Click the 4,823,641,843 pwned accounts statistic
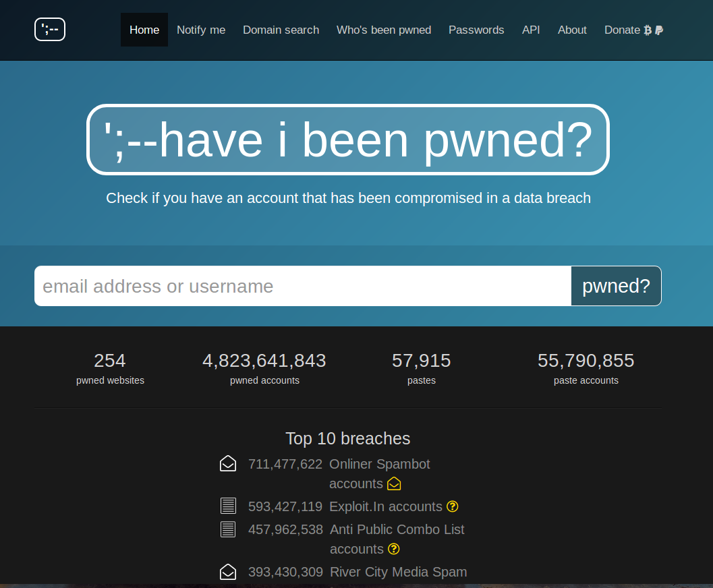 tap(264, 369)
